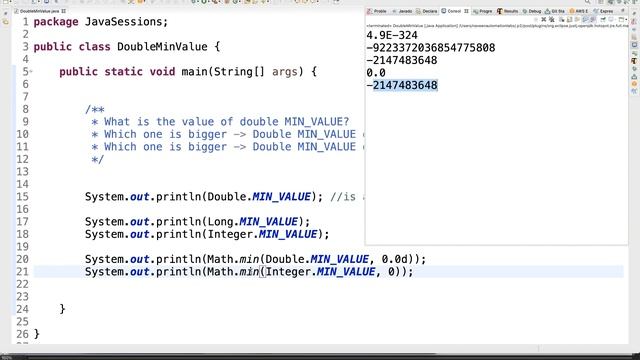Place cursor on 'package JavaSessions;' line
The image size is (640, 360).
[x=100, y=22]
